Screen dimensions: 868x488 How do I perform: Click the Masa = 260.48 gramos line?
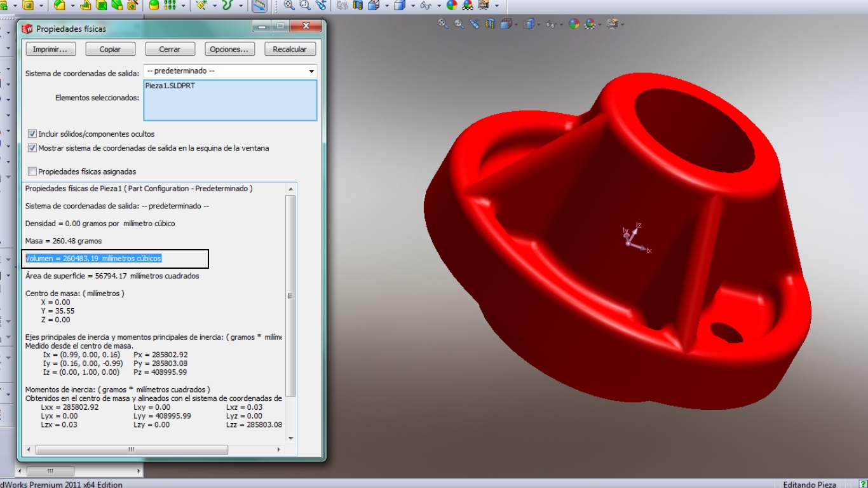coord(64,241)
